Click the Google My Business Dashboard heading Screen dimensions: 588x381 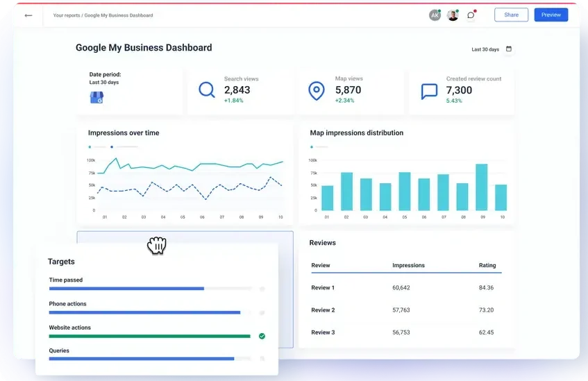(144, 48)
